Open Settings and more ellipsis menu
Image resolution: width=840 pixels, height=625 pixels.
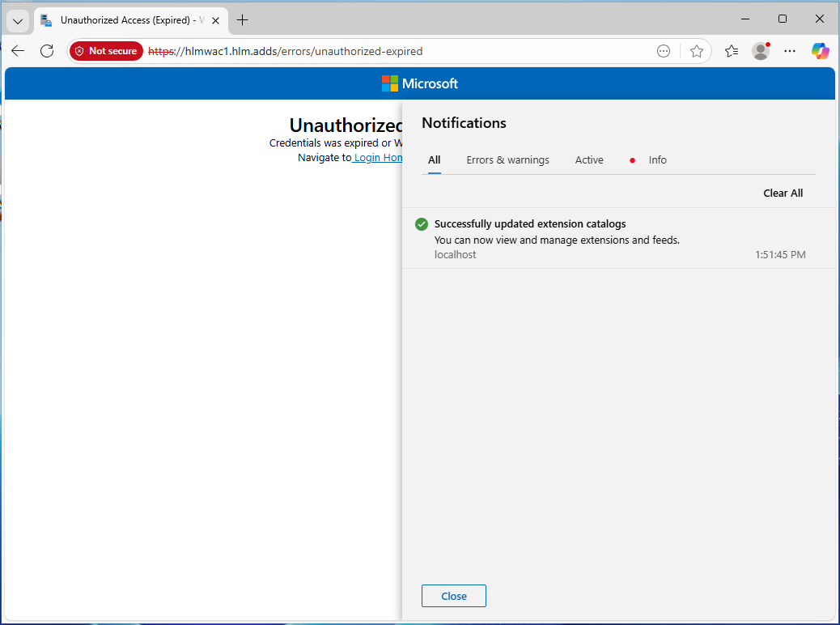click(x=790, y=51)
